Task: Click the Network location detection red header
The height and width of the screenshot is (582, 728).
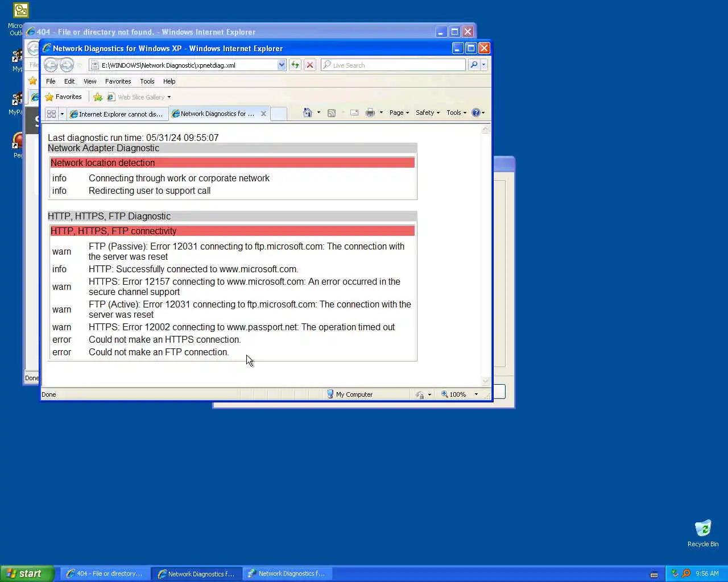Action: coord(233,163)
